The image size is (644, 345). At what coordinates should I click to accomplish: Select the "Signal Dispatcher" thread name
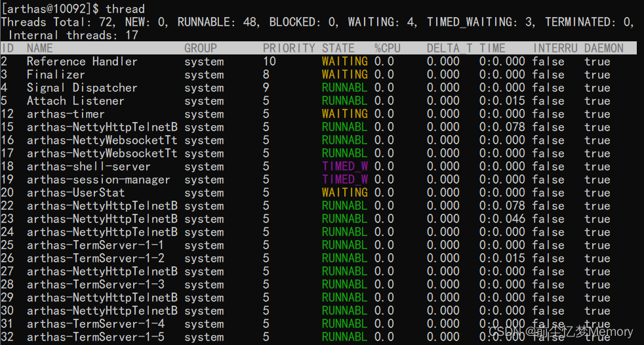pyautogui.click(x=82, y=87)
